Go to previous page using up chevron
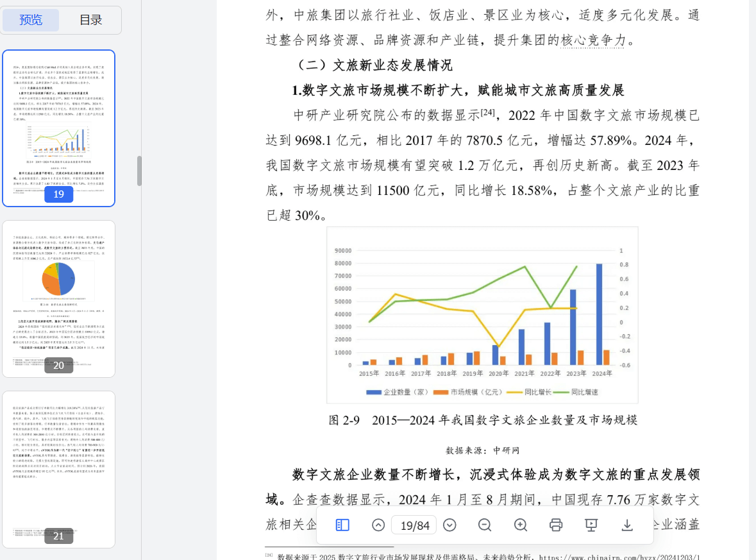 coord(378,525)
